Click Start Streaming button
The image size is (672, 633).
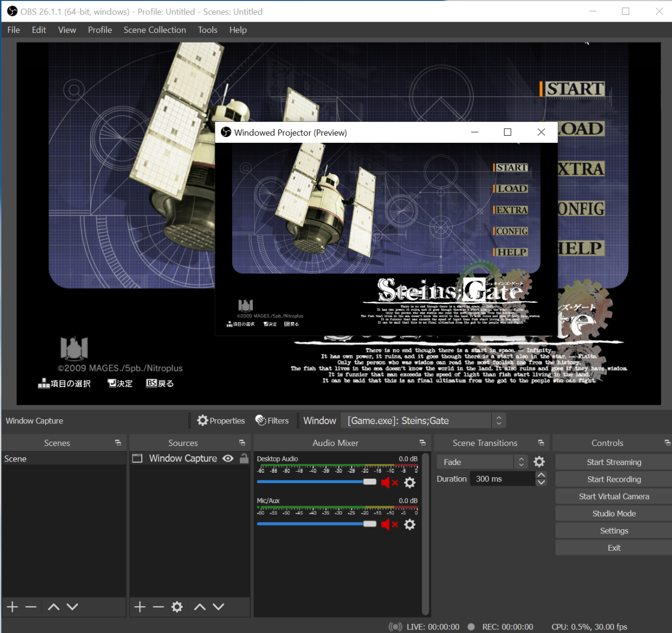tap(614, 462)
